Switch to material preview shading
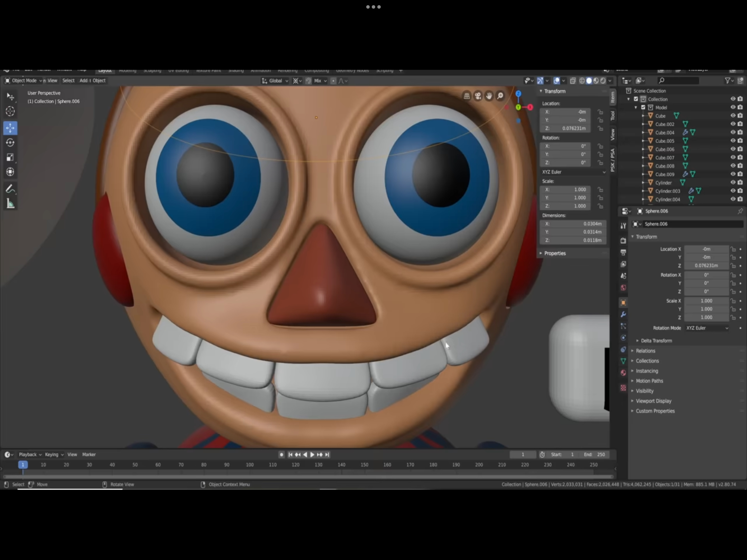 [x=596, y=81]
